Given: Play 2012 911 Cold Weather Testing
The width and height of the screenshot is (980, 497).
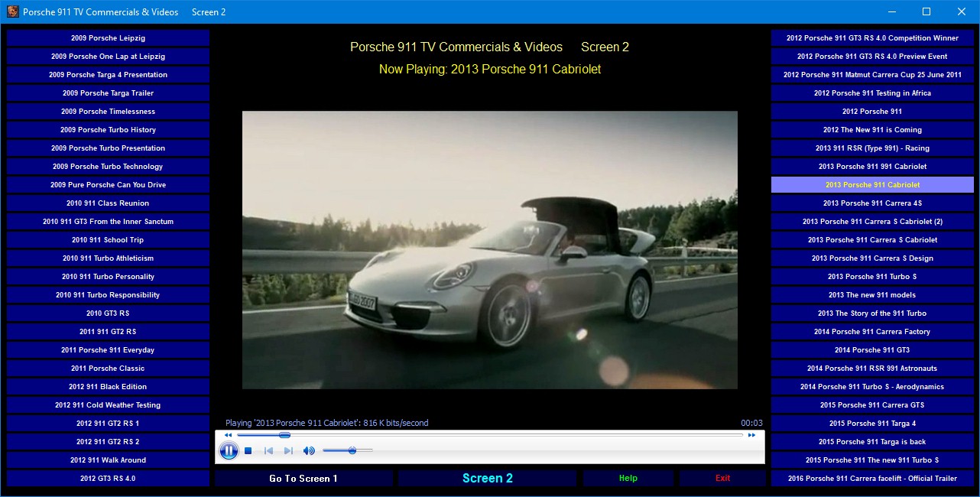Looking at the screenshot, I should point(108,405).
